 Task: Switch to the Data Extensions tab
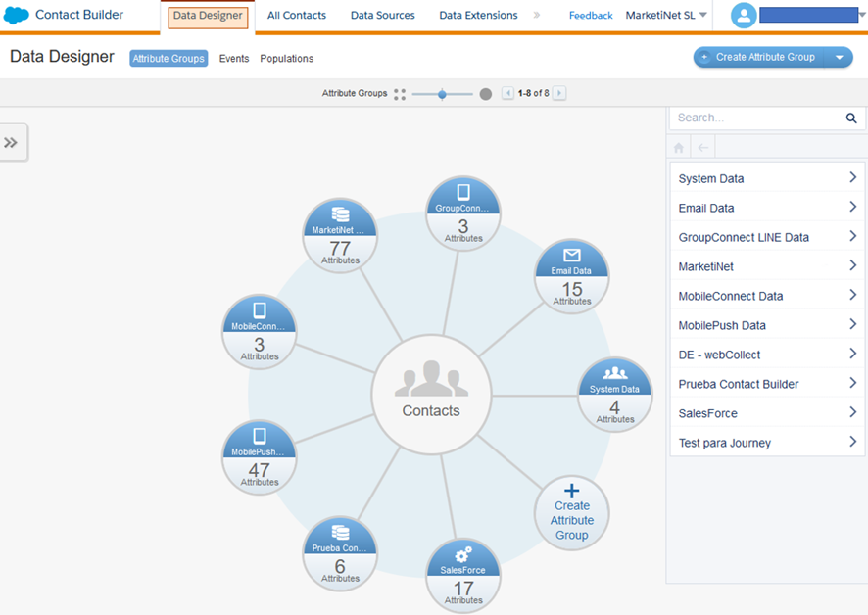(x=478, y=15)
